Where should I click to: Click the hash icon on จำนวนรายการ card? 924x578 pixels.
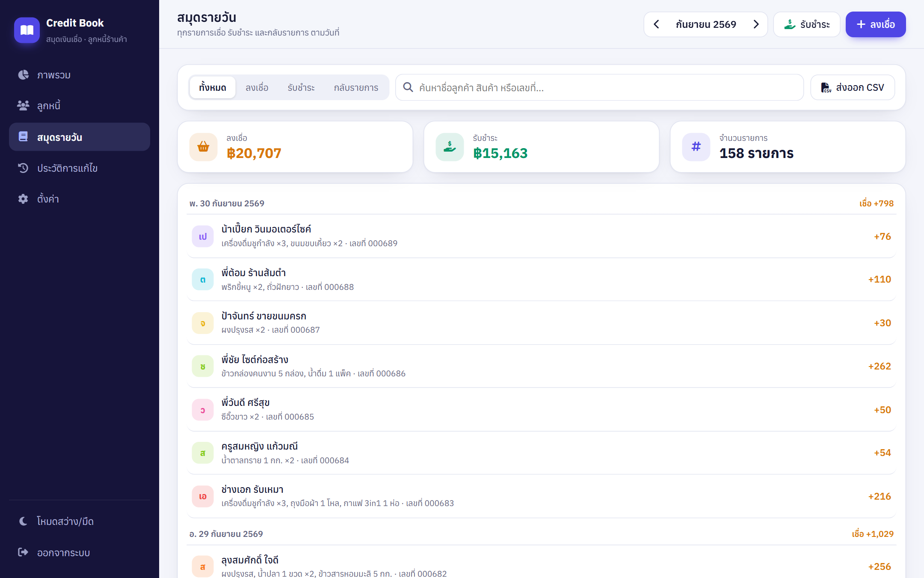pos(696,147)
